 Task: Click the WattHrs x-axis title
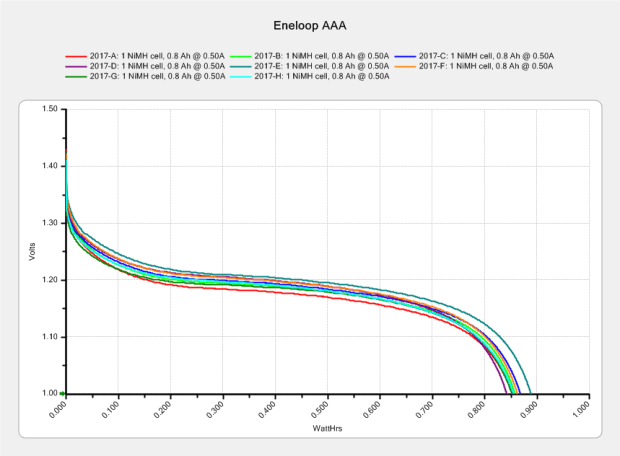point(327,428)
